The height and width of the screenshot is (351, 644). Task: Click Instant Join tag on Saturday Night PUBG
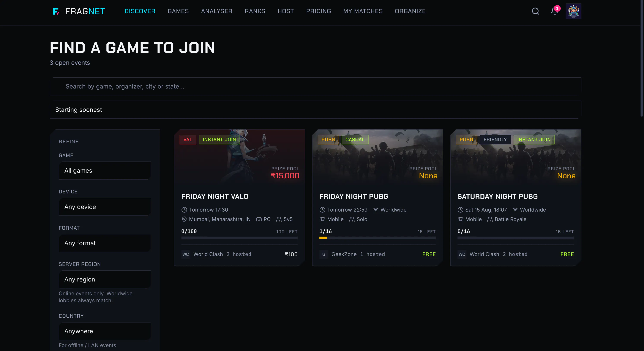pyautogui.click(x=534, y=139)
